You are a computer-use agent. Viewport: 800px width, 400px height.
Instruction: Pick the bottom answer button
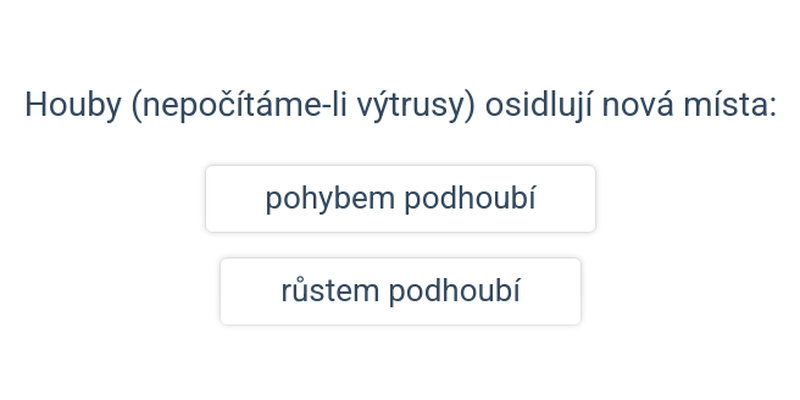click(400, 291)
